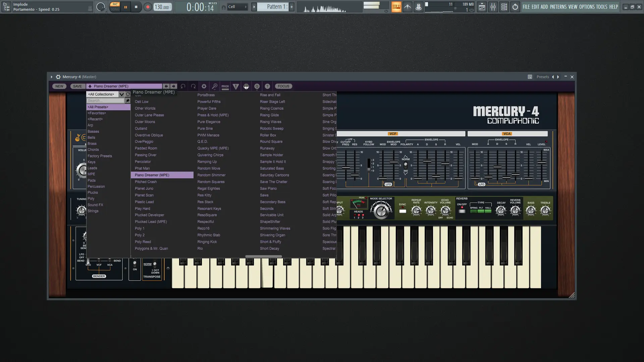Click the record button in transport
Screen dimensions: 644x362
click(x=148, y=7)
